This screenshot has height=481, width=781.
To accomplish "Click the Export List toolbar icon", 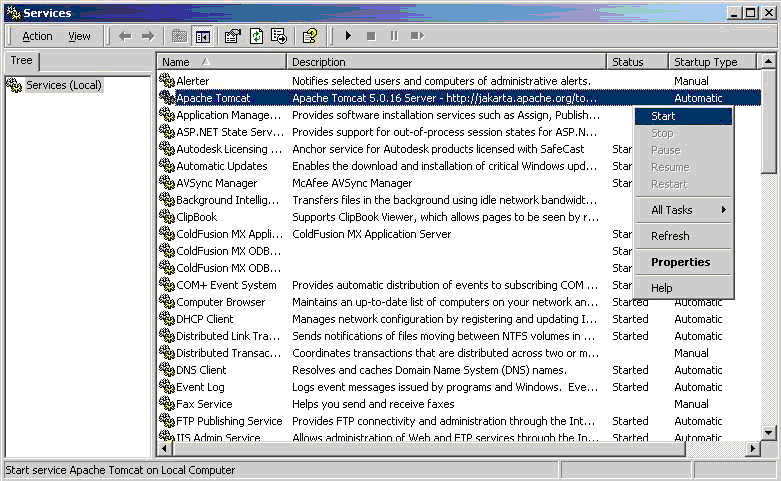I will click(x=278, y=36).
